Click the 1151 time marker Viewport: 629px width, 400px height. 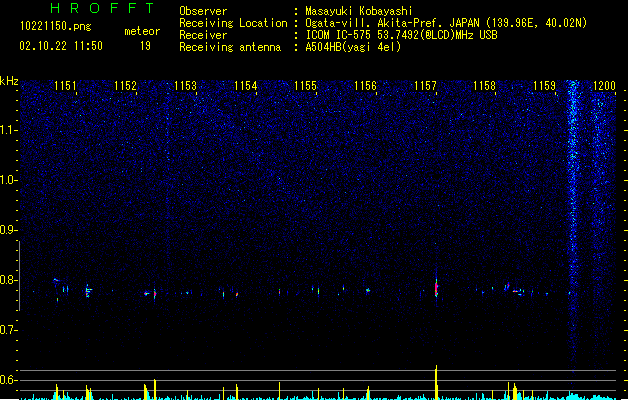(65, 86)
